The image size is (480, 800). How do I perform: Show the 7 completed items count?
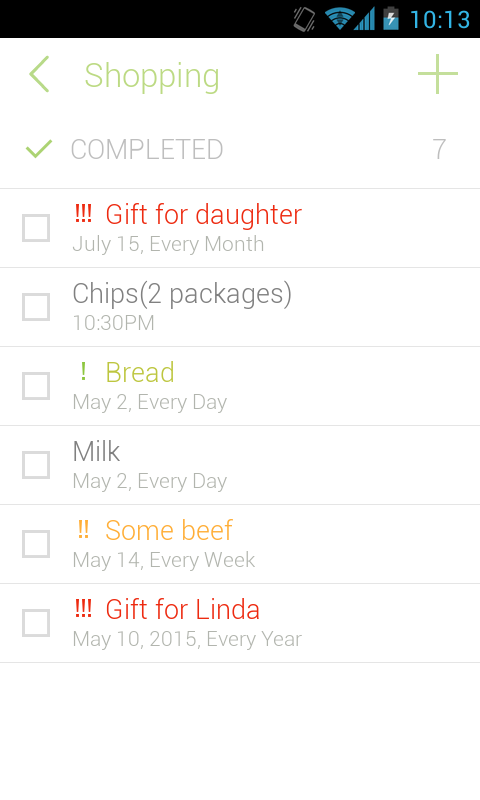coord(439,149)
